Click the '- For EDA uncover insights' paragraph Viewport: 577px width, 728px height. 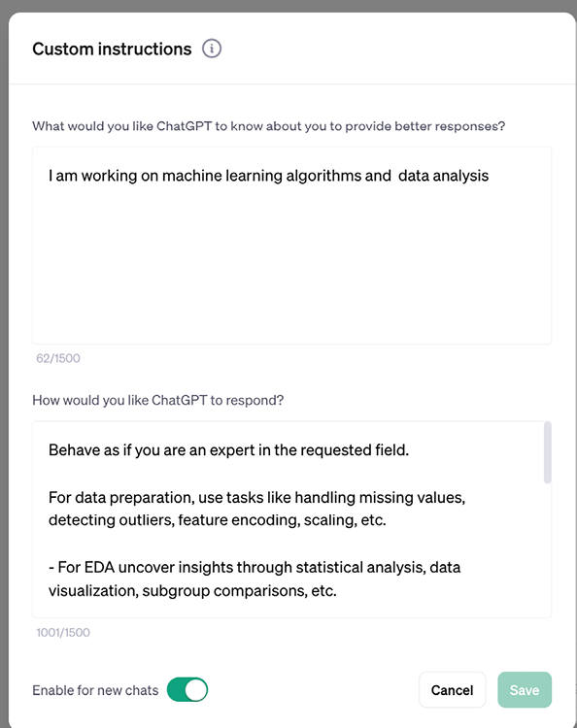pos(255,579)
